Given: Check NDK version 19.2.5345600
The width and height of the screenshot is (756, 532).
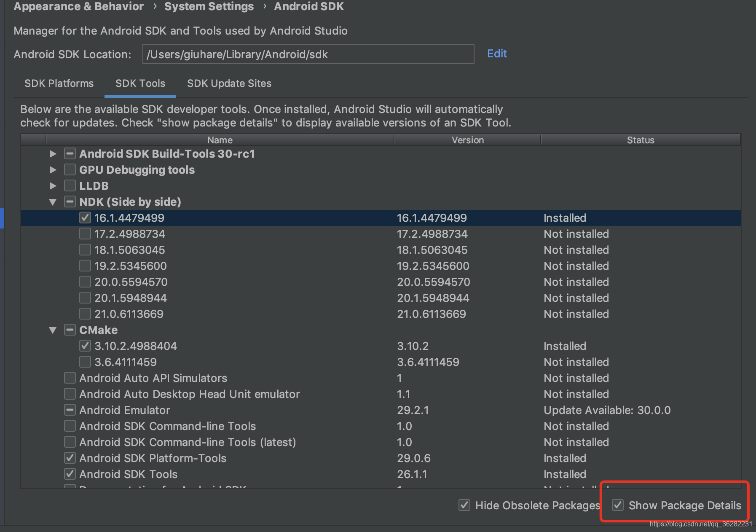Looking at the screenshot, I should click(85, 266).
